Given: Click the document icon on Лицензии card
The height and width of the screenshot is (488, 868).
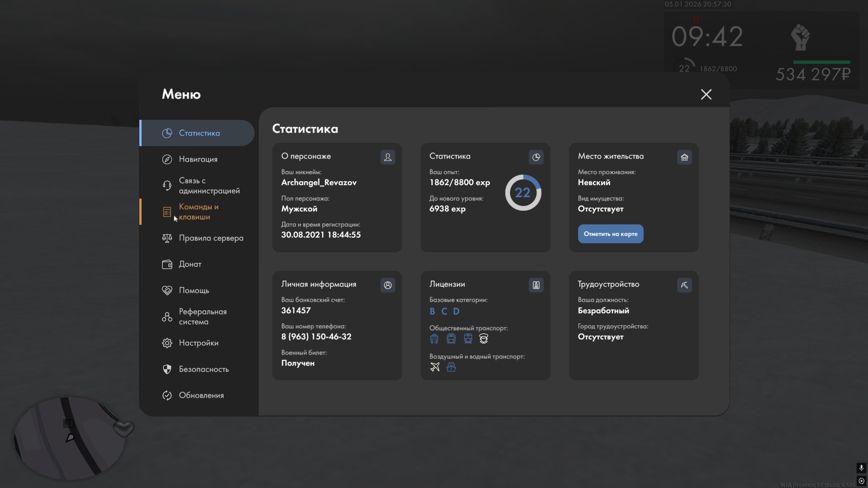Looking at the screenshot, I should [x=536, y=285].
